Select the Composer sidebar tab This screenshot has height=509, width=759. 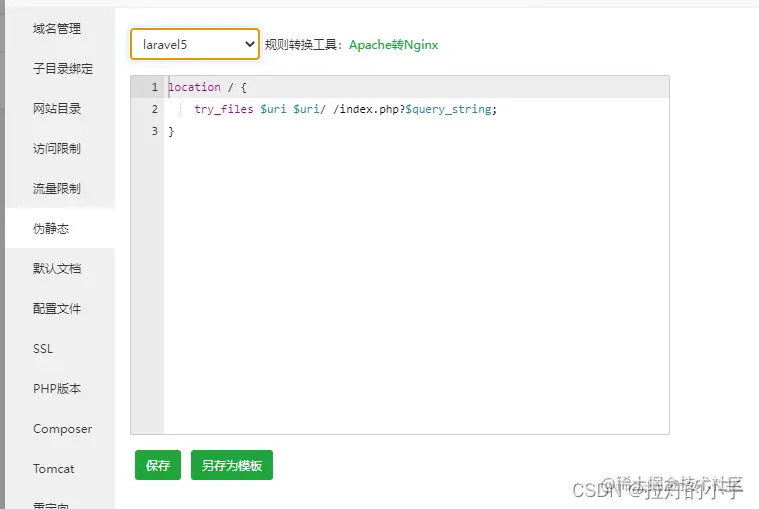point(61,429)
